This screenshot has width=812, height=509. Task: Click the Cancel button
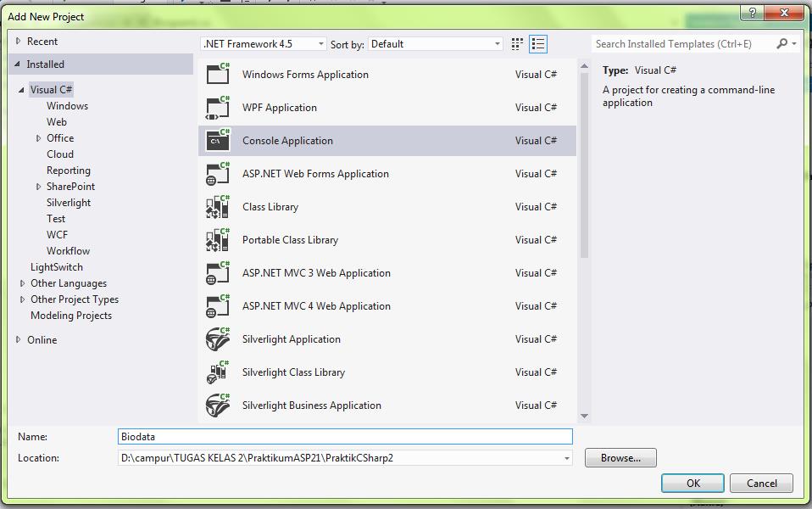(761, 483)
